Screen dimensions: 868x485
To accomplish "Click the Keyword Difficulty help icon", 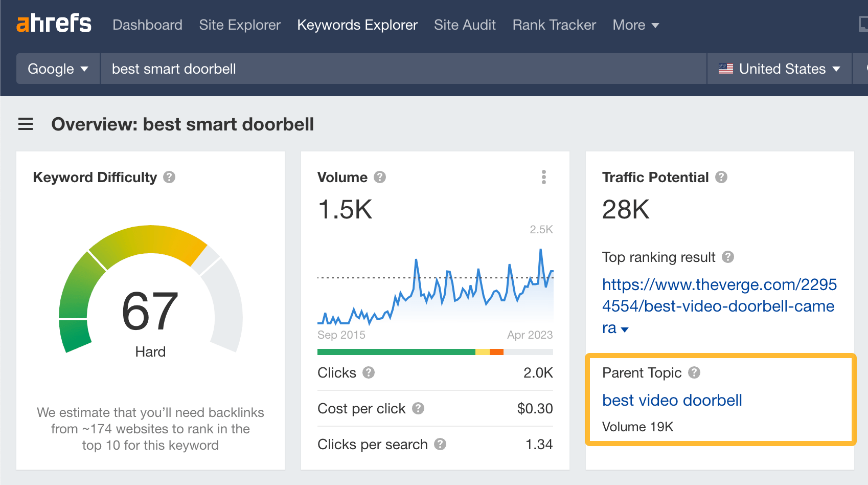I will pos(169,178).
